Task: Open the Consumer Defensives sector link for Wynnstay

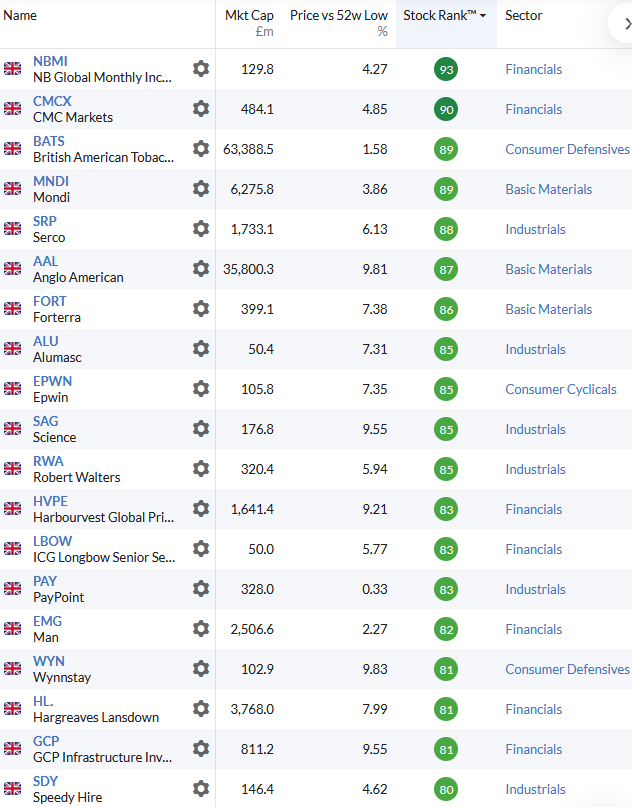Action: [x=567, y=669]
